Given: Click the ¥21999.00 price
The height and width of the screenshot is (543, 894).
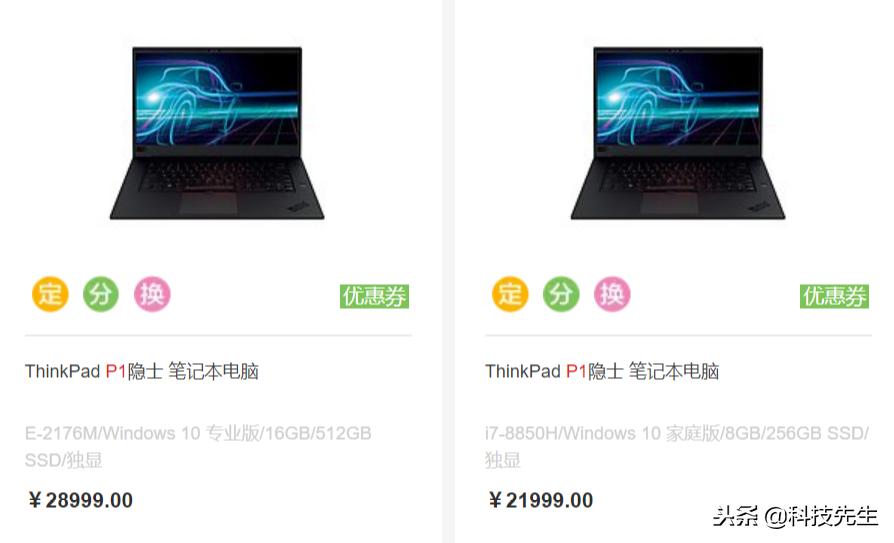Looking at the screenshot, I should click(541, 500).
